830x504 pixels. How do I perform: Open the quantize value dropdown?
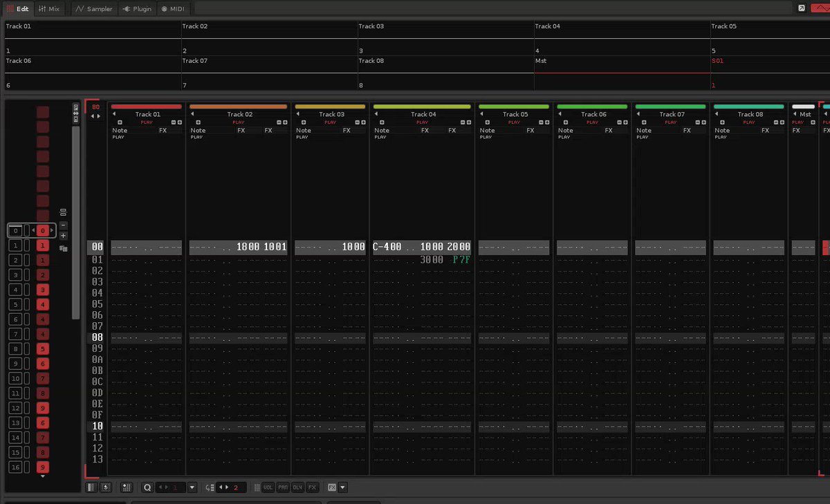[192, 487]
